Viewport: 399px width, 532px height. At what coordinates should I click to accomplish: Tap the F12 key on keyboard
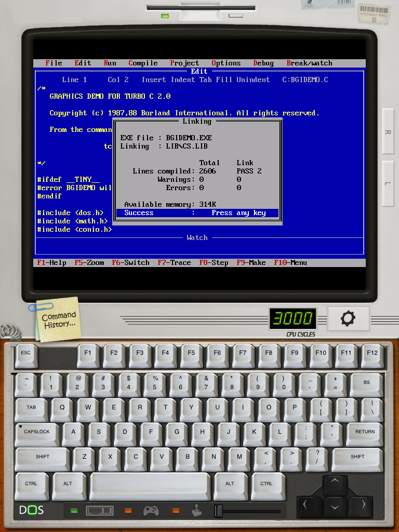click(372, 355)
